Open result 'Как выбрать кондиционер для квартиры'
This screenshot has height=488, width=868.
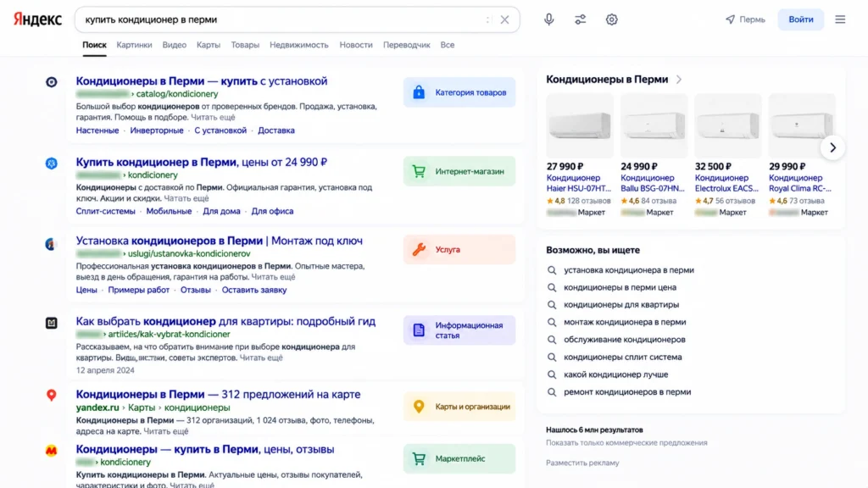click(225, 321)
